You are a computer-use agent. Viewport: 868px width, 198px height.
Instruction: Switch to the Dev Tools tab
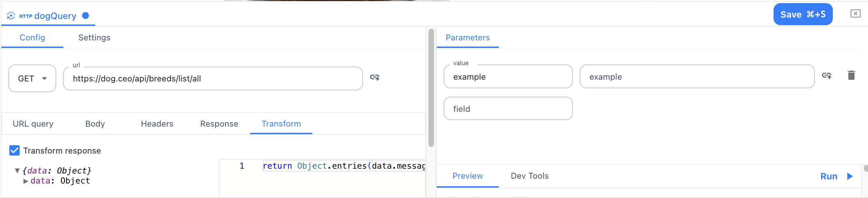pos(529,176)
